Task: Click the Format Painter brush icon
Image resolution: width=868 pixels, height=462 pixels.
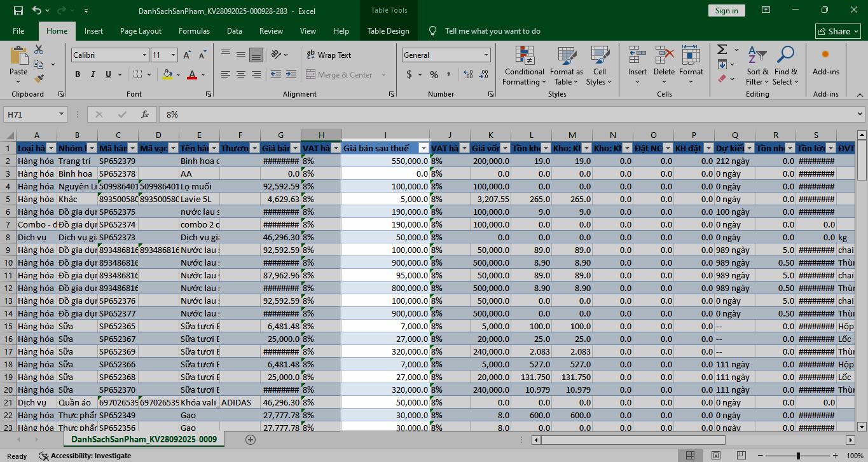Action: coord(39,79)
